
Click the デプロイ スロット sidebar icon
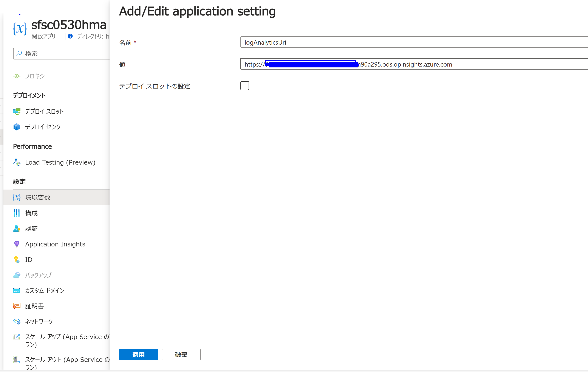17,111
